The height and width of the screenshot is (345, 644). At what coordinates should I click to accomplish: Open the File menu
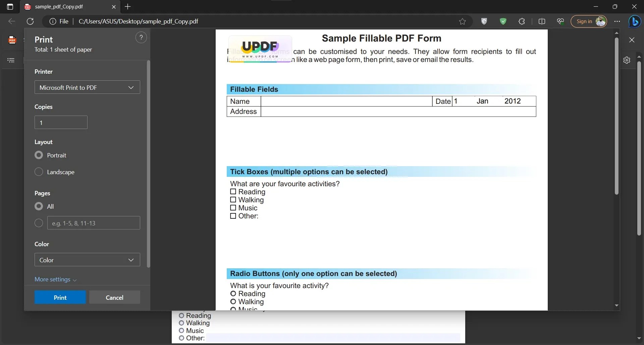[63, 21]
